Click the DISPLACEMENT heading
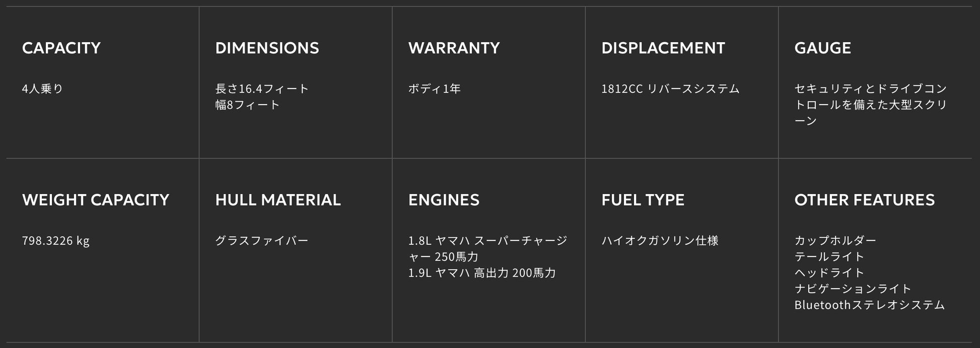 click(663, 48)
